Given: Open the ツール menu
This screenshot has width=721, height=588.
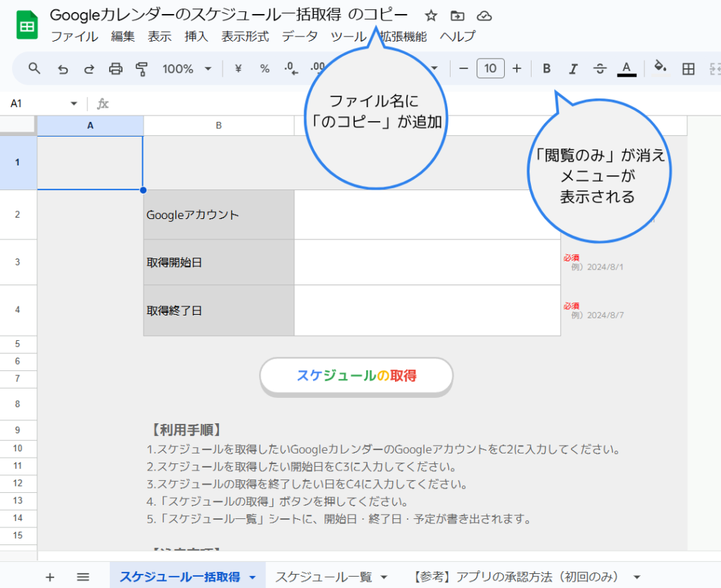Looking at the screenshot, I should click(348, 37).
